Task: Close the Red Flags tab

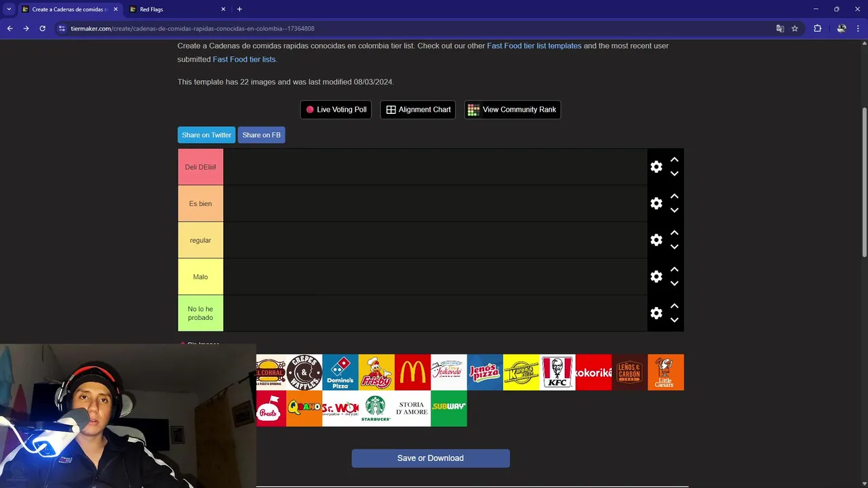Action: pyautogui.click(x=223, y=9)
